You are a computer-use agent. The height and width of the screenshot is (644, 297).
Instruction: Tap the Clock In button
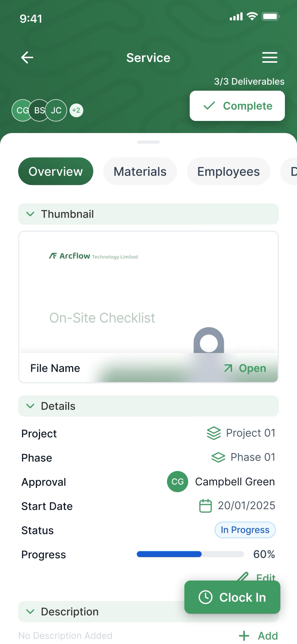(232, 597)
